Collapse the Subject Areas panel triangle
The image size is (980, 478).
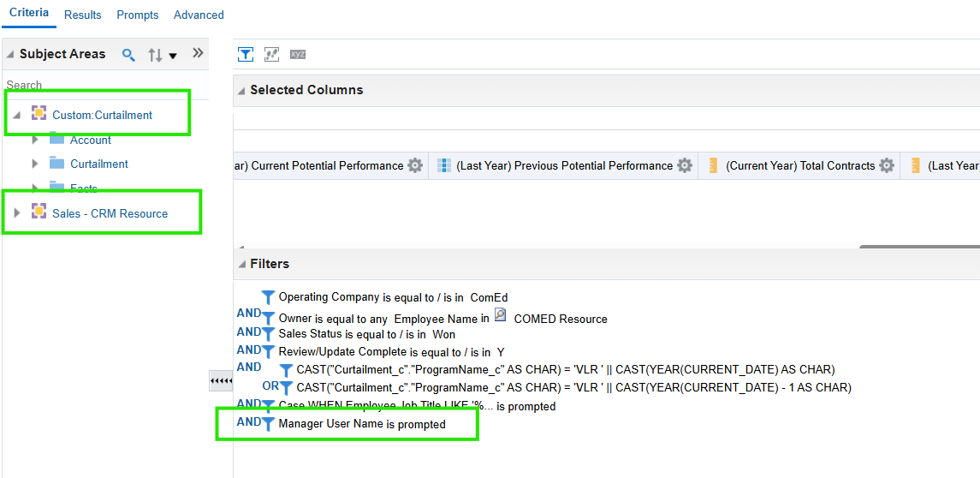(x=10, y=55)
